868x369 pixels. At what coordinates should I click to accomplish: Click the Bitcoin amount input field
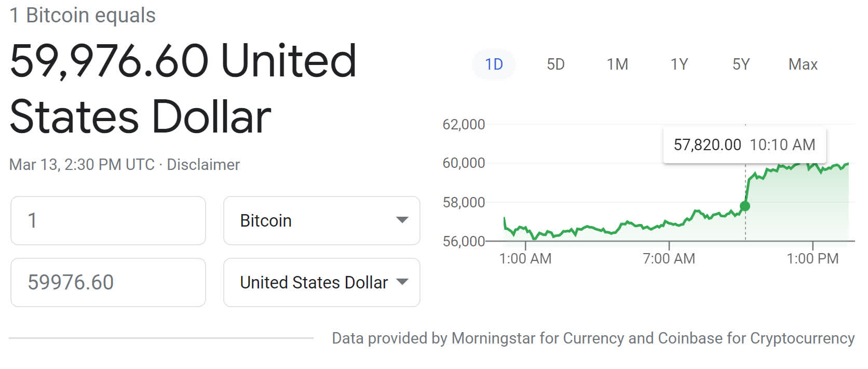point(108,220)
